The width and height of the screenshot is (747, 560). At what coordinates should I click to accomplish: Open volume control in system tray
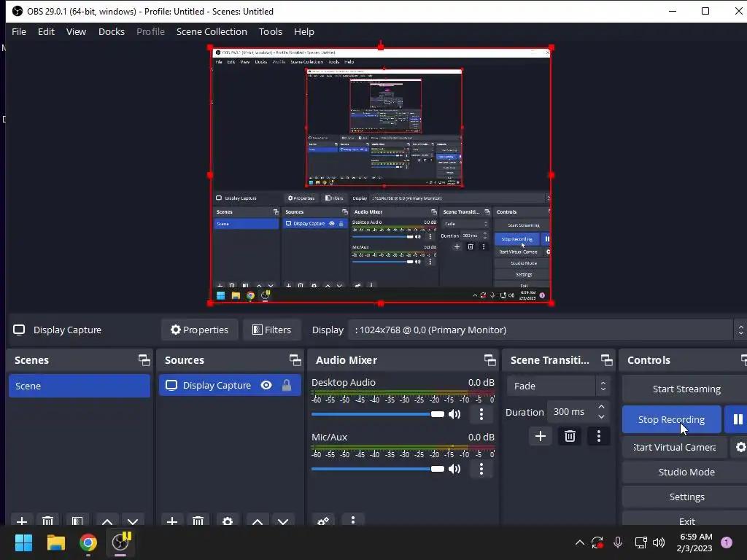(659, 542)
